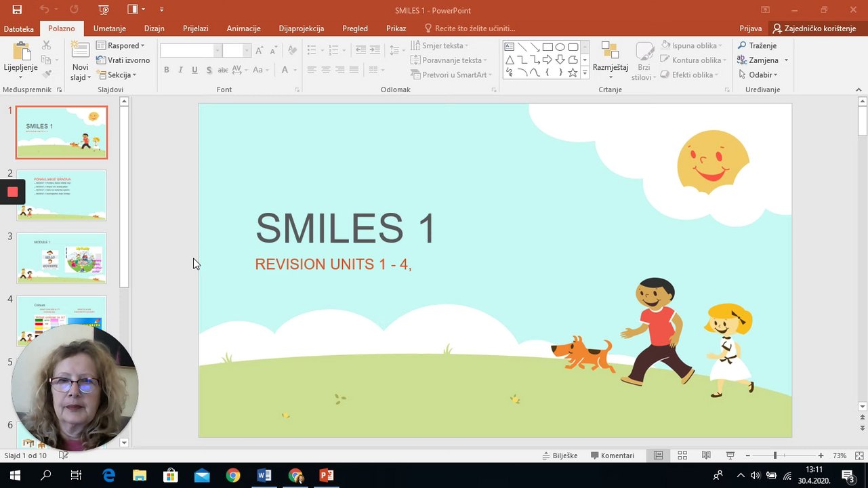The image size is (868, 488).
Task: Switch to slide sorter view icon
Action: [x=682, y=455]
